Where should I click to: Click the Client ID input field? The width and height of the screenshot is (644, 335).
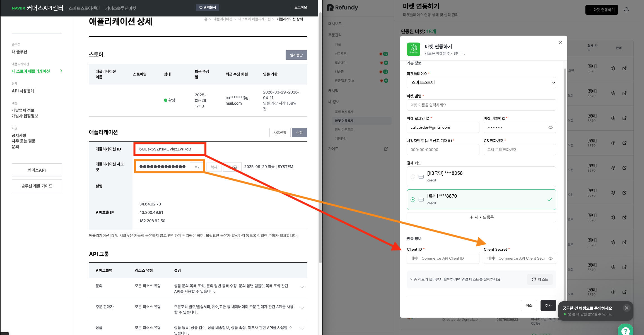(x=443, y=258)
